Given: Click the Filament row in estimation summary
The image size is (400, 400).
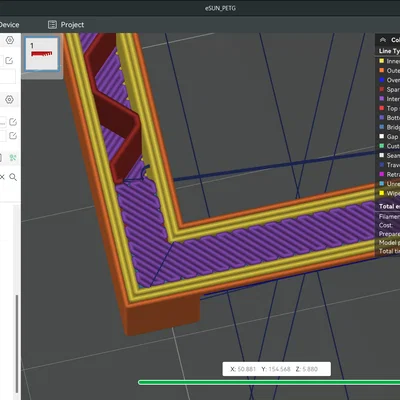Looking at the screenshot, I should click(388, 216).
